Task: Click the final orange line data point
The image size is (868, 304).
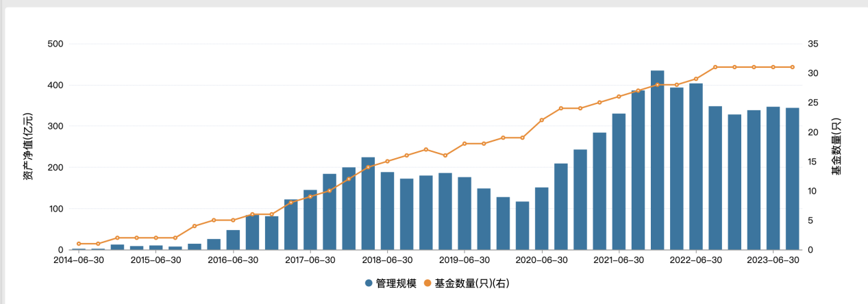Action: pos(792,67)
